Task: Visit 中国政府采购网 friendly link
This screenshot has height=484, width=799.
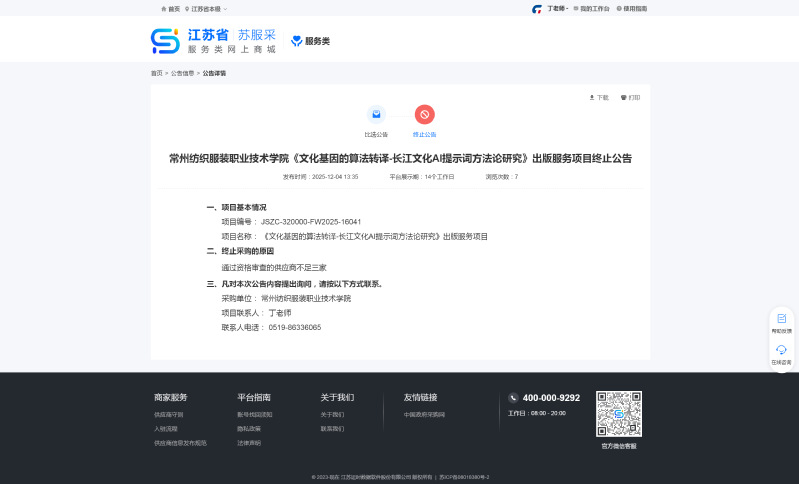Action: [424, 414]
